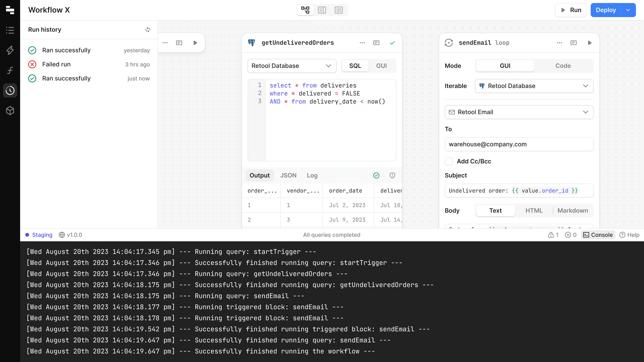The height and width of the screenshot is (362, 644).
Task: Run the workflow
Action: point(571,10)
